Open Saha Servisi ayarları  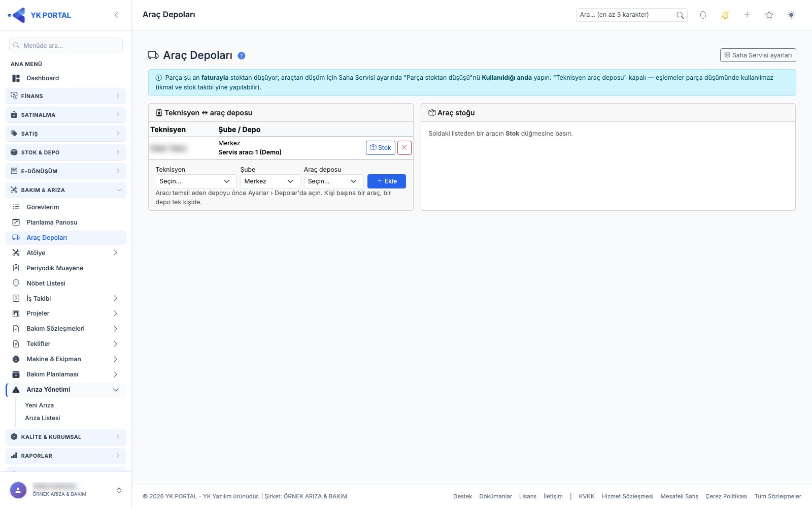click(758, 55)
